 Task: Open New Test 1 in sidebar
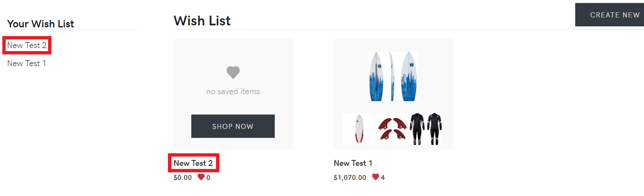(x=27, y=63)
